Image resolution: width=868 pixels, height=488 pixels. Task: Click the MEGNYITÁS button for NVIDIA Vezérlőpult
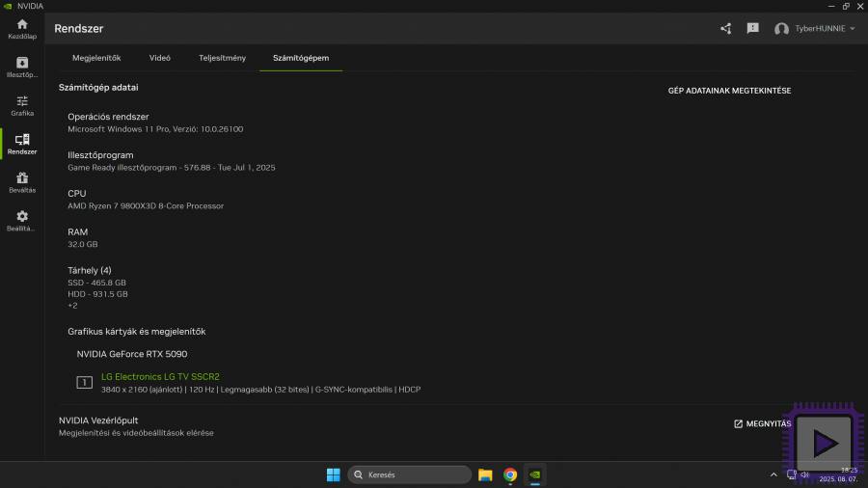(762, 423)
